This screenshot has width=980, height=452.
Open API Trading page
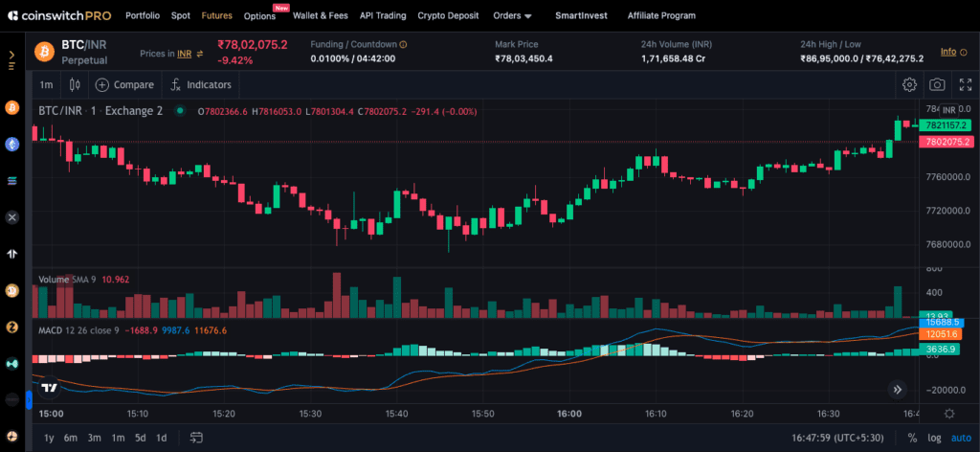383,15
